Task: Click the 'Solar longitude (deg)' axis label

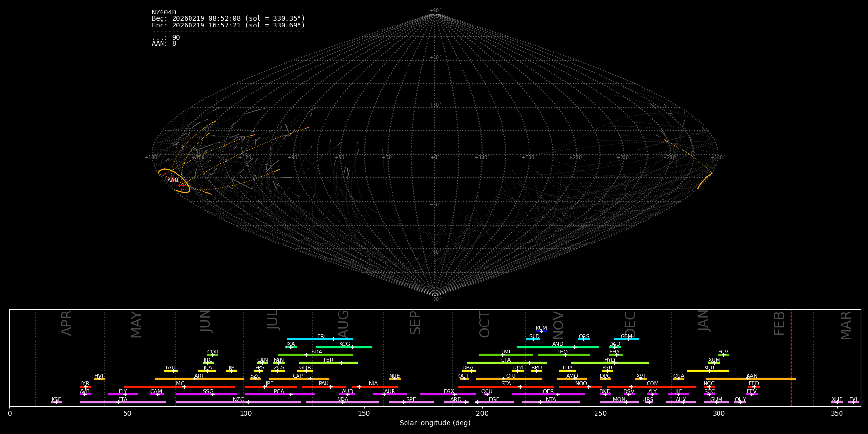Action: (x=435, y=423)
